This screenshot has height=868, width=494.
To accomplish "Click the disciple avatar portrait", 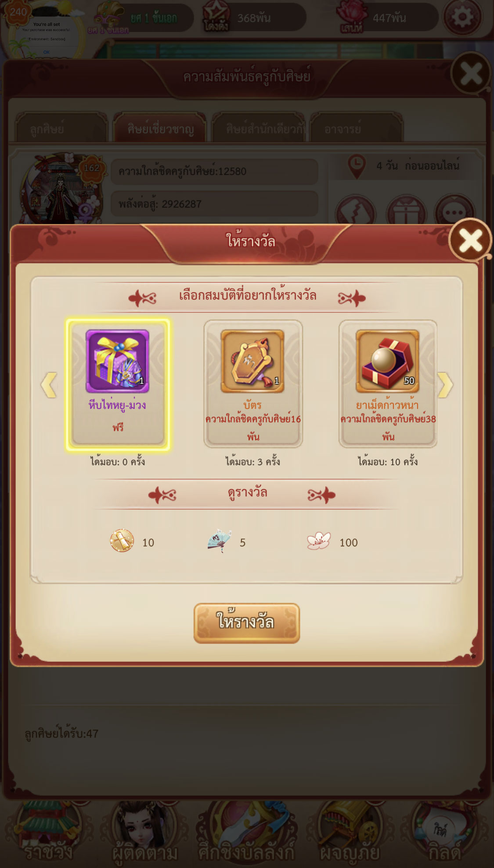I will click(61, 189).
